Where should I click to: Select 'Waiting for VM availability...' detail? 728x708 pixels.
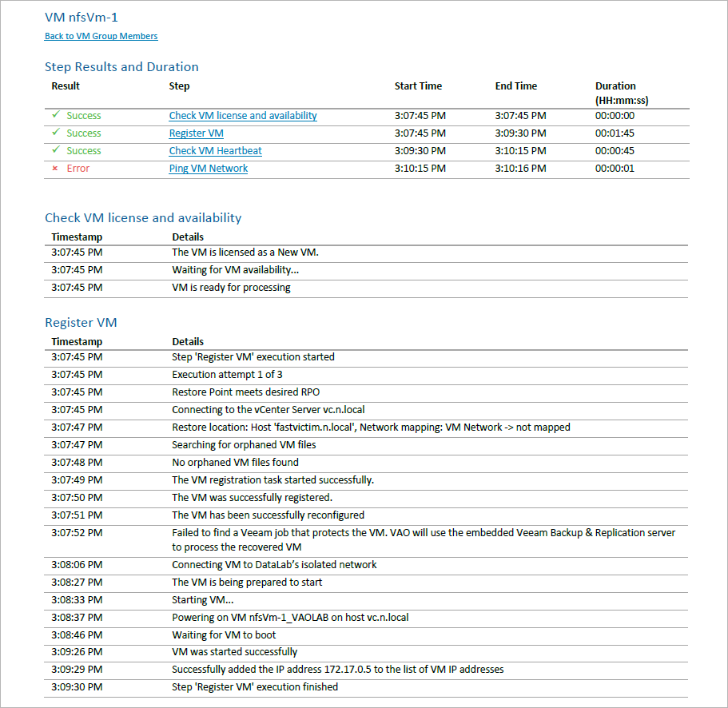(x=236, y=270)
